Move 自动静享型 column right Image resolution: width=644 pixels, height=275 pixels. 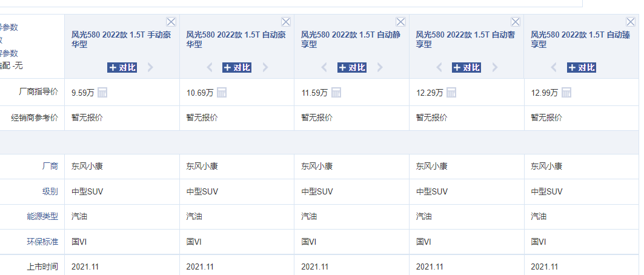pyautogui.click(x=380, y=67)
